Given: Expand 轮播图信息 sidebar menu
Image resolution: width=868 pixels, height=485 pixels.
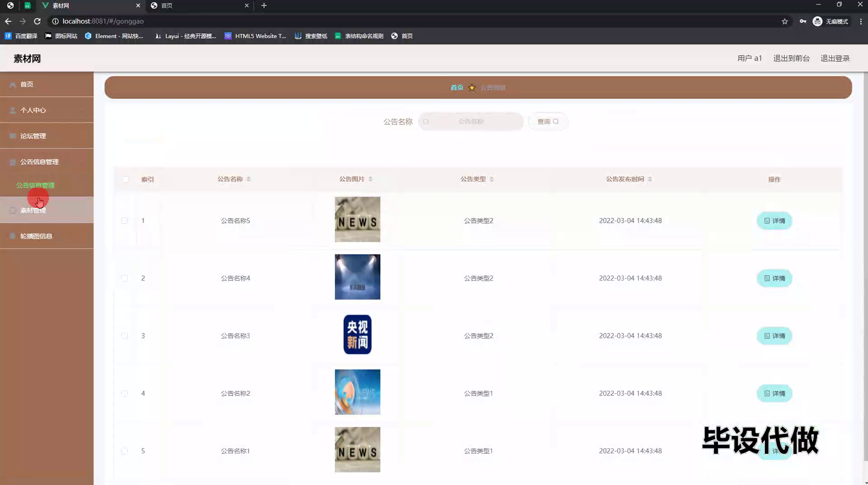Looking at the screenshot, I should click(47, 236).
